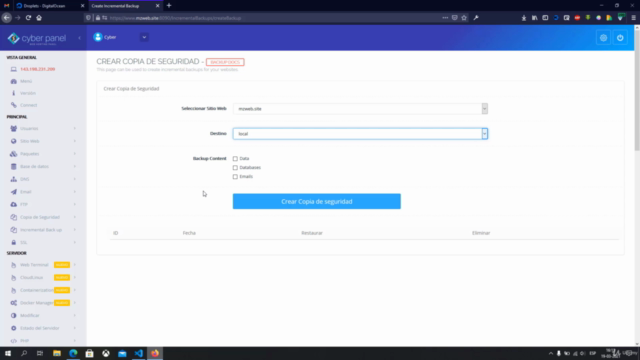Bookmark this page with the star
The image size is (640, 360).
click(x=464, y=18)
